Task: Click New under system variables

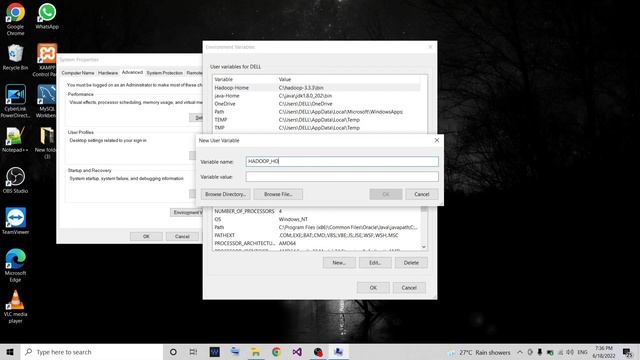Action: point(339,263)
